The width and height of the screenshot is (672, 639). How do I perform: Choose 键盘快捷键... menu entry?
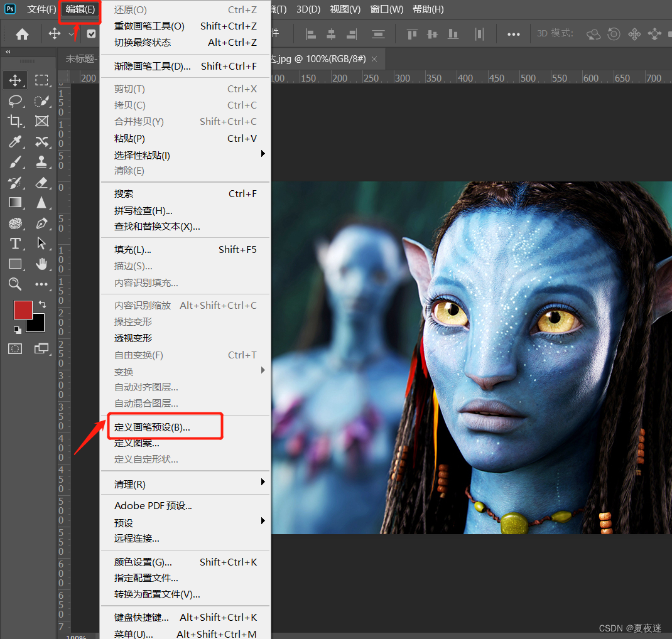185,617
